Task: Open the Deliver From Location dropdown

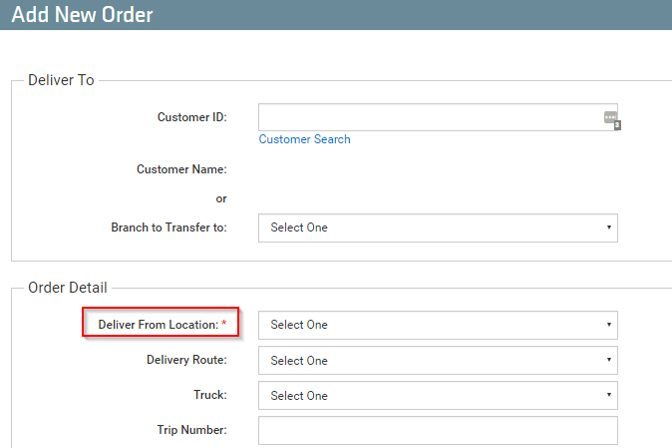Action: [x=438, y=325]
